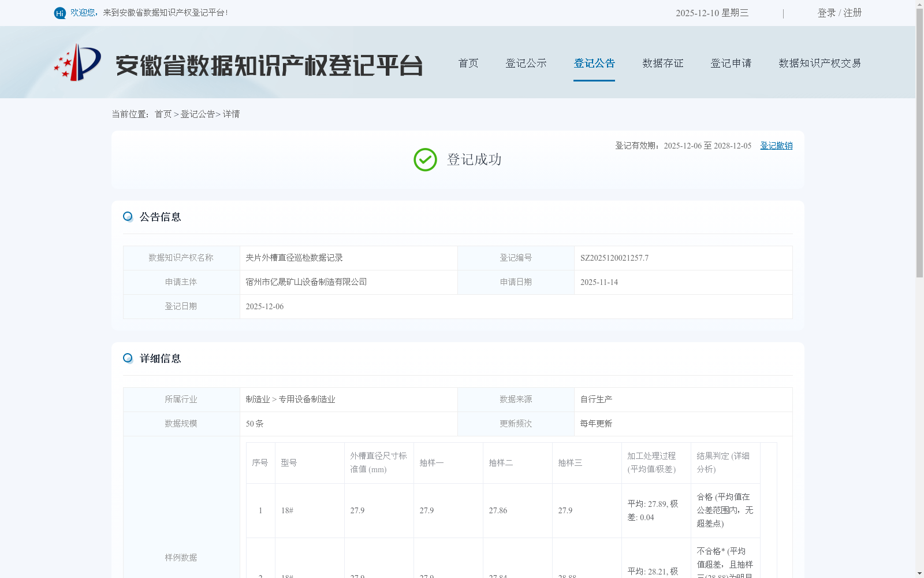Click the 数据知识产权名称 field label
This screenshot has width=924, height=578.
coord(181,258)
